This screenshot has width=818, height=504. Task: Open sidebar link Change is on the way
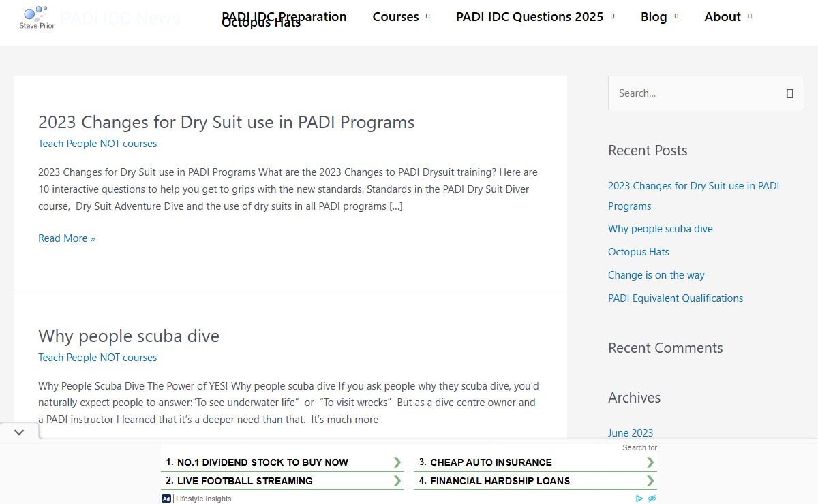click(x=656, y=275)
